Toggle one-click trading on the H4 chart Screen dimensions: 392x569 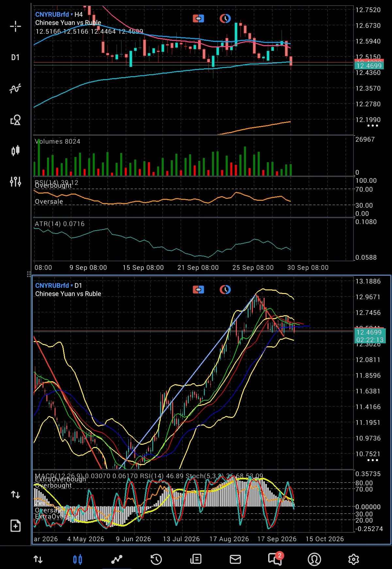(198, 19)
